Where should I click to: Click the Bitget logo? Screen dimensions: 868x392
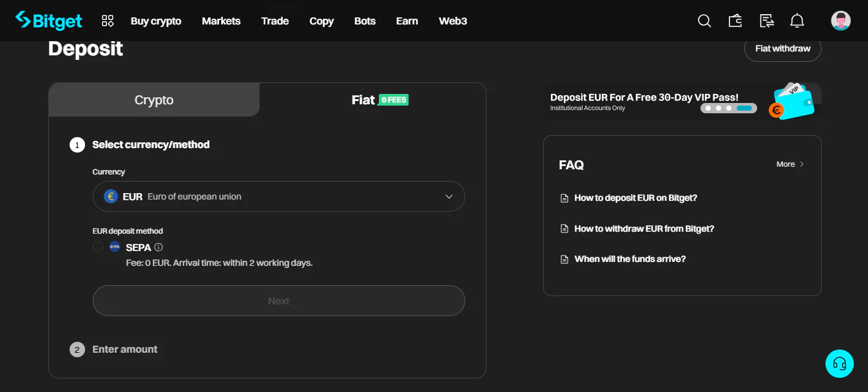pos(48,21)
